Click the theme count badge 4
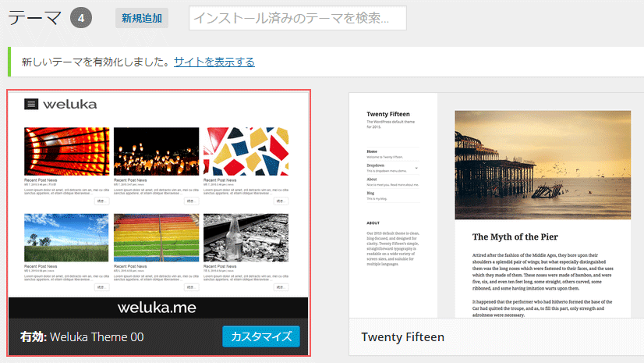The height and width of the screenshot is (363, 644). pos(81,18)
